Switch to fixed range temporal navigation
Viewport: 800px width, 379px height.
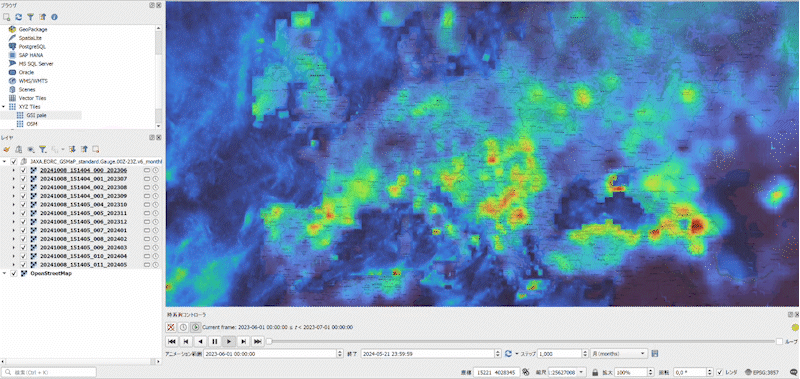coord(183,327)
